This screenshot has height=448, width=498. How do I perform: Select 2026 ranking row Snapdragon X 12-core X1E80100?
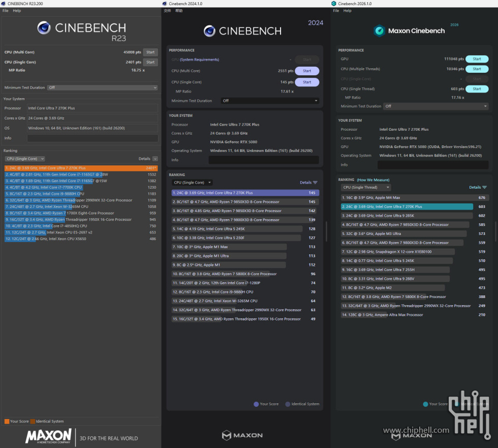(415, 252)
